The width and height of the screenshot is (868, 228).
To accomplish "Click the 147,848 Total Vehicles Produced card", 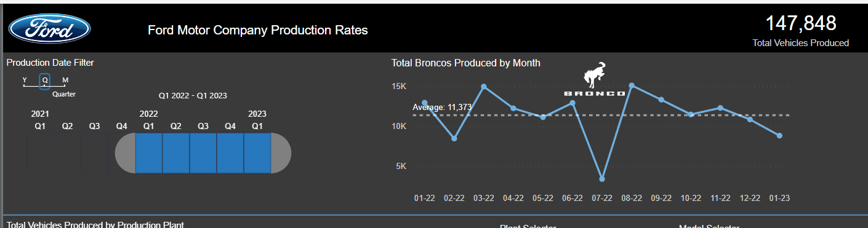I will pos(800,31).
